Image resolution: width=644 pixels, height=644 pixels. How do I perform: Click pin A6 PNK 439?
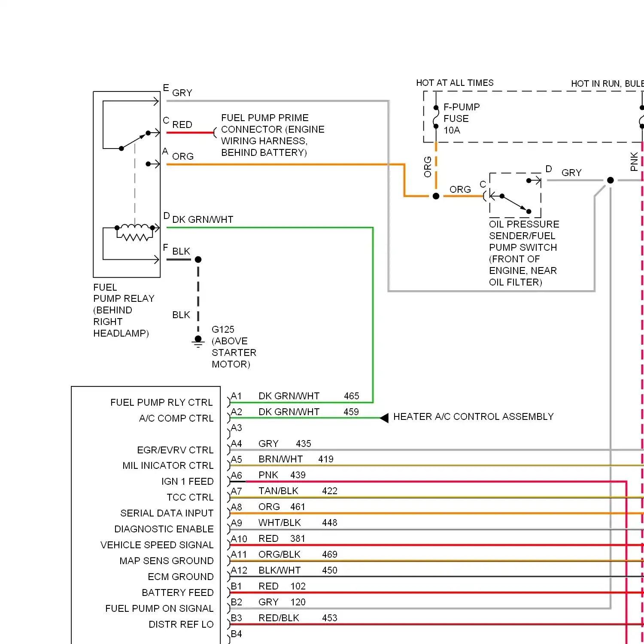[268, 475]
